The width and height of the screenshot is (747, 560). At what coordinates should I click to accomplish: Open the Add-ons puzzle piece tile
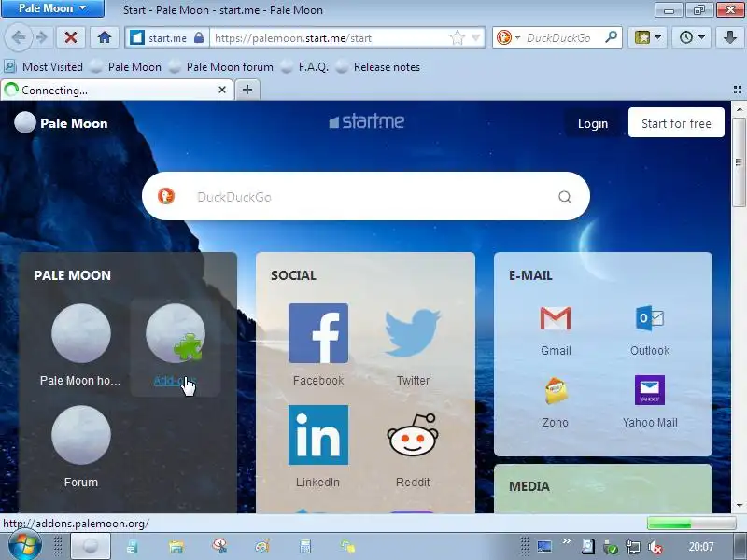click(x=176, y=345)
